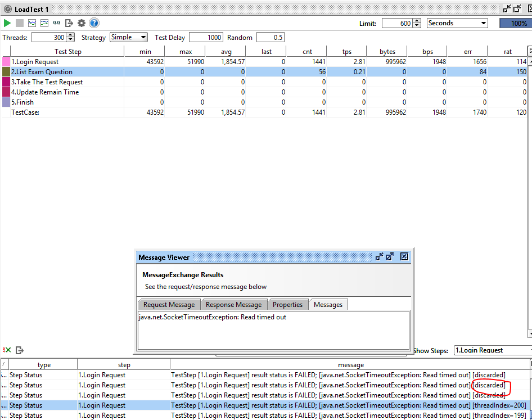The width and height of the screenshot is (532, 420).
Task: Expand the Strategy dropdown set to Simple
Action: pyautogui.click(x=128, y=37)
